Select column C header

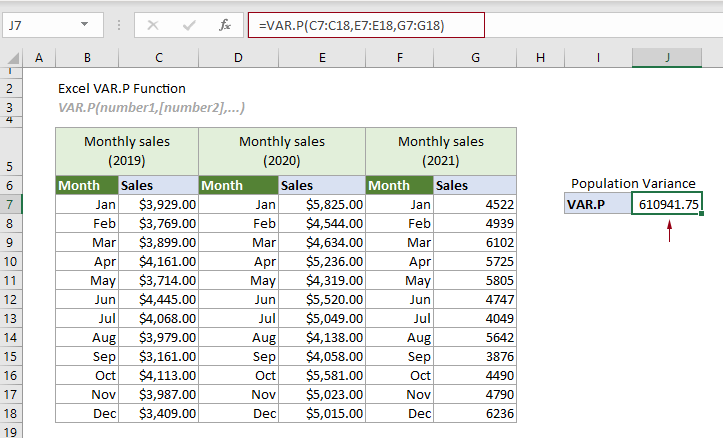pos(158,59)
